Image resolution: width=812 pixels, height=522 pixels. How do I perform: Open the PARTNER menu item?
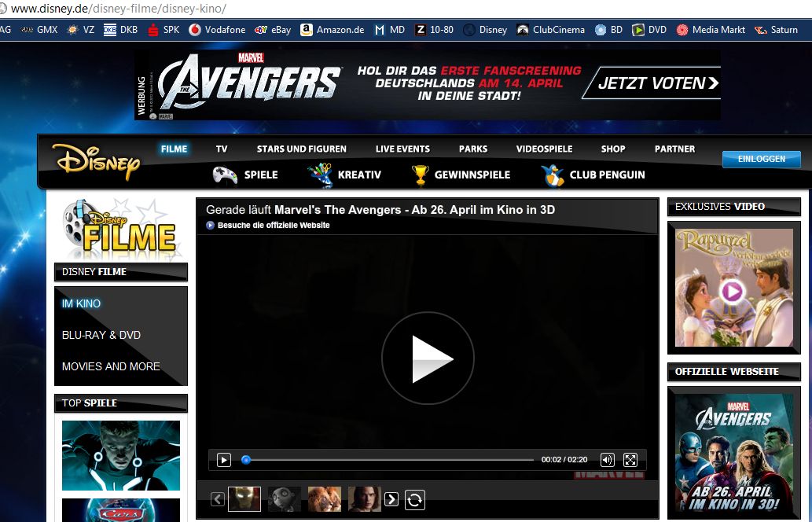674,149
